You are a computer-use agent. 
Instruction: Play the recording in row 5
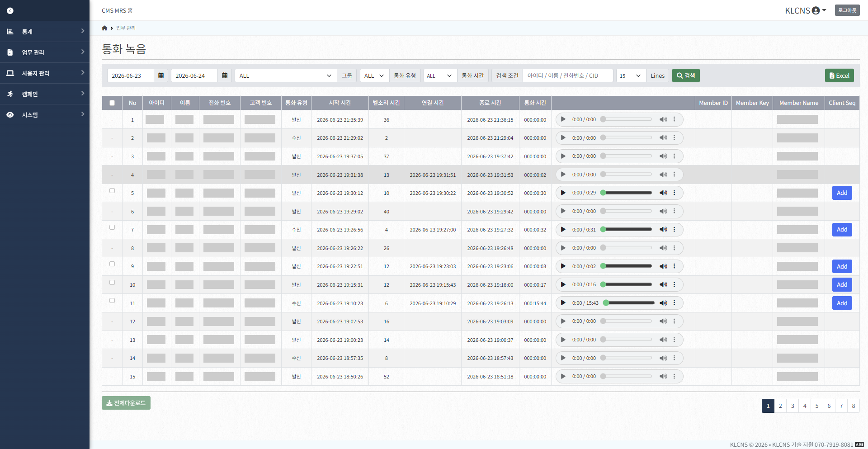pos(563,193)
